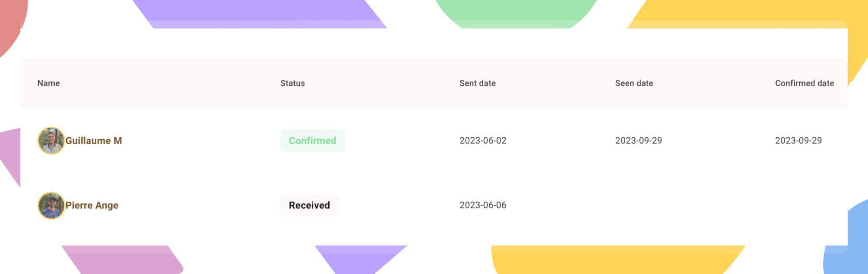Select Guillaume M's confirmed date value

click(x=798, y=141)
